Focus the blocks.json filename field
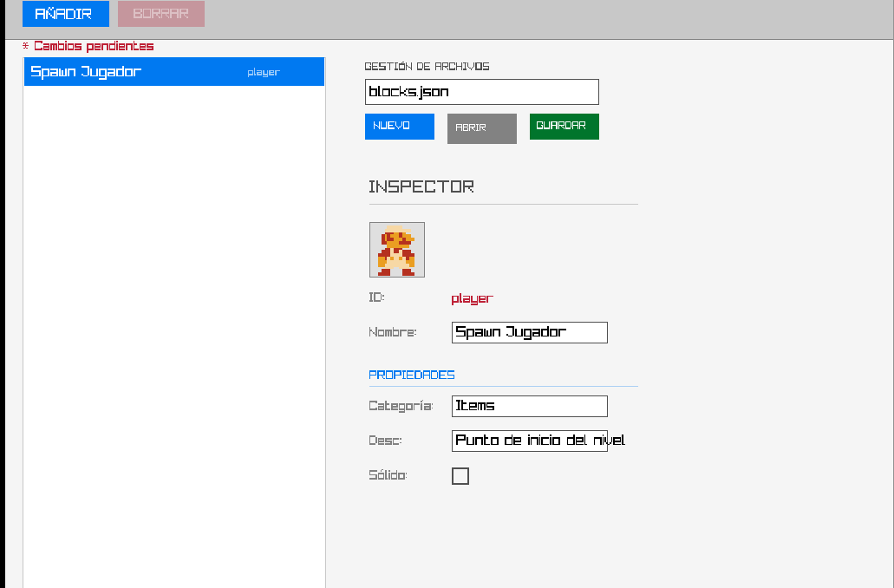The width and height of the screenshot is (894, 588). (x=482, y=92)
